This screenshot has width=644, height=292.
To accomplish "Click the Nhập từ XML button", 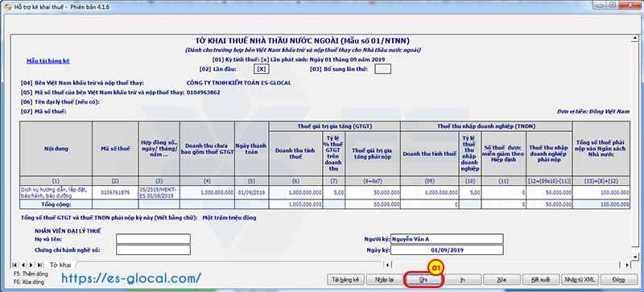I will tap(580, 280).
